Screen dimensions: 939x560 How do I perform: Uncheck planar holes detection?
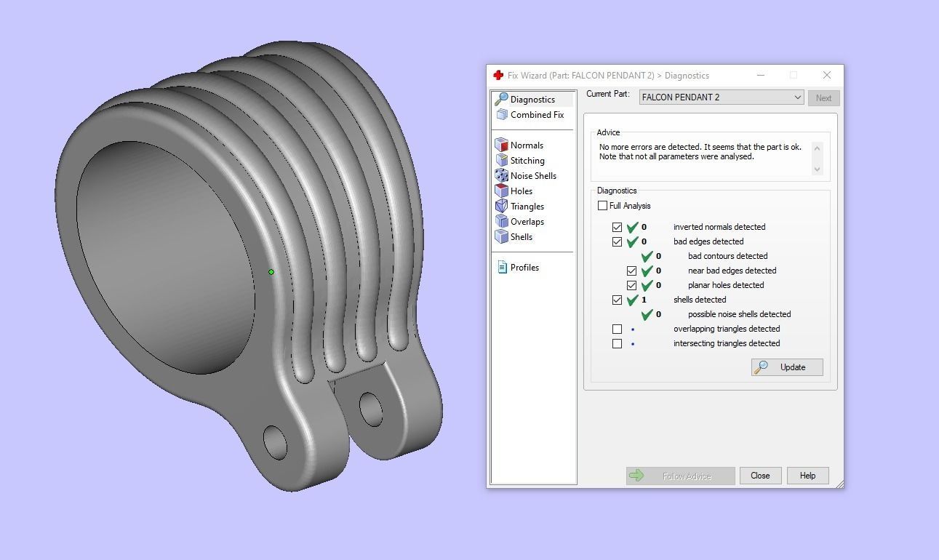tap(631, 285)
